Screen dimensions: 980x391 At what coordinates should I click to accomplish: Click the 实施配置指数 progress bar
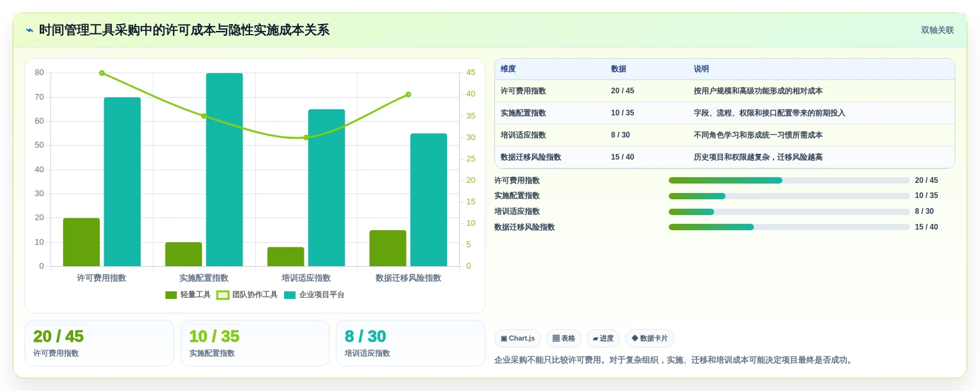tap(789, 196)
